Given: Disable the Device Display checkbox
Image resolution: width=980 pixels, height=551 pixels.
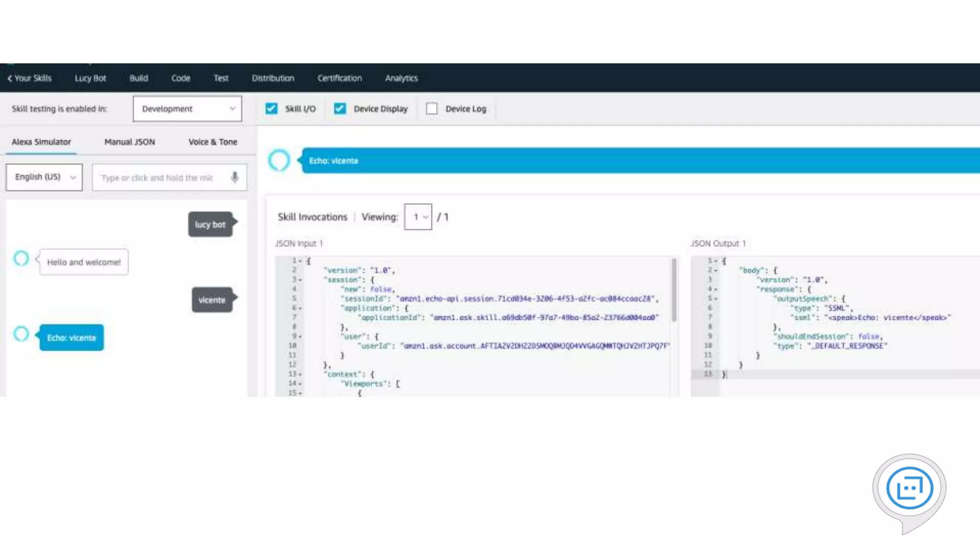Looking at the screenshot, I should pos(340,109).
